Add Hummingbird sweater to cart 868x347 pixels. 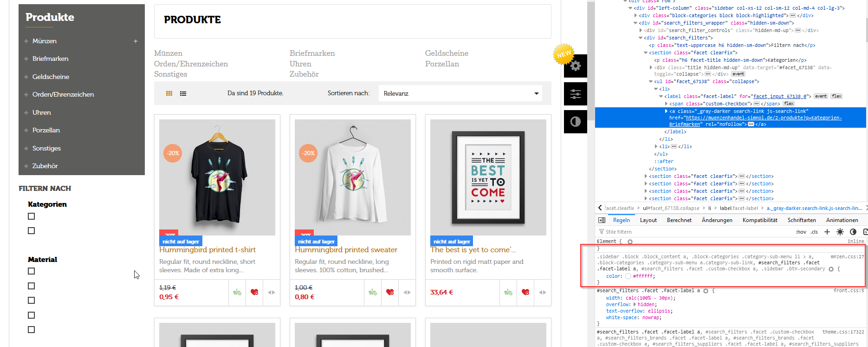[373, 292]
